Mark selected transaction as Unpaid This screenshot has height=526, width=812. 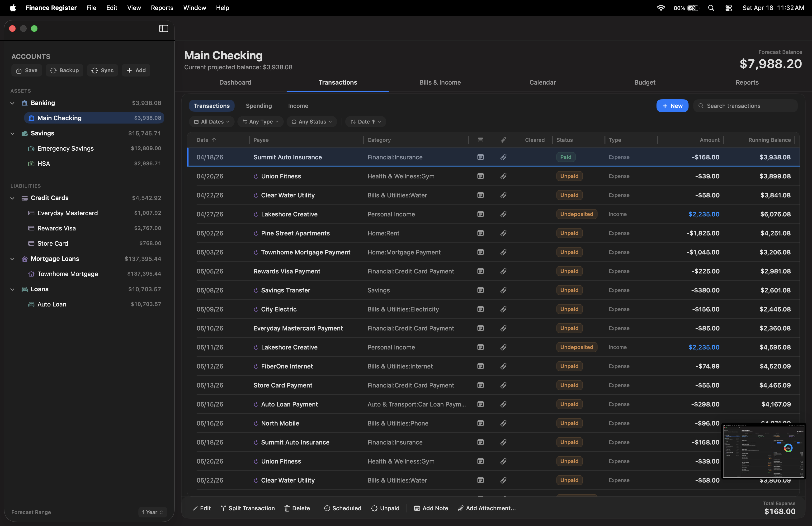pos(385,508)
